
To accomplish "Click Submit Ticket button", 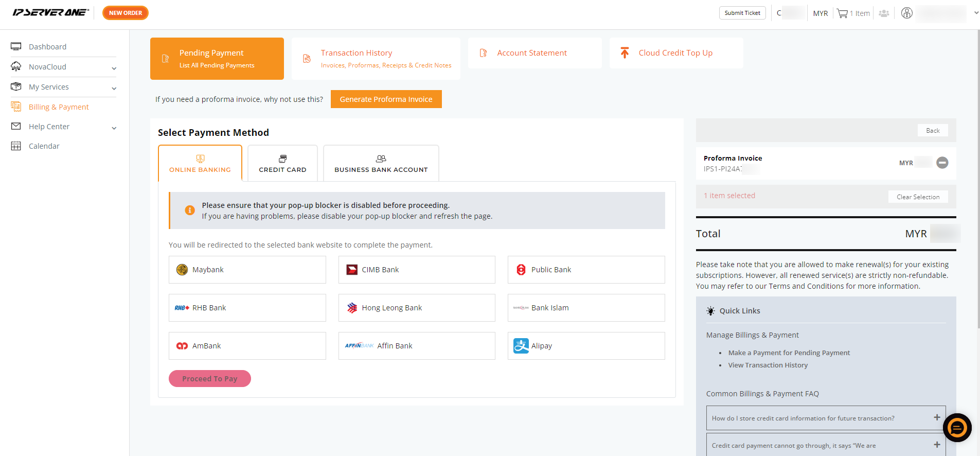I will pos(742,13).
